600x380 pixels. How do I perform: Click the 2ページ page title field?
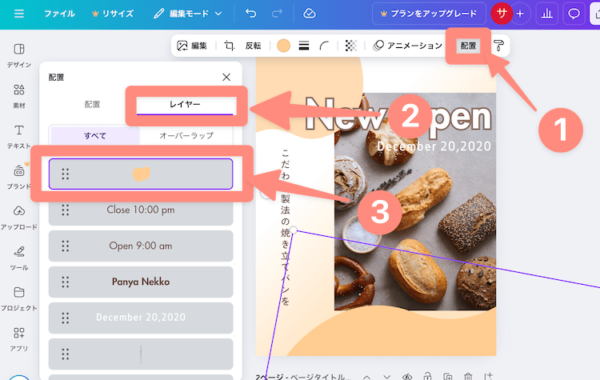pos(303,376)
